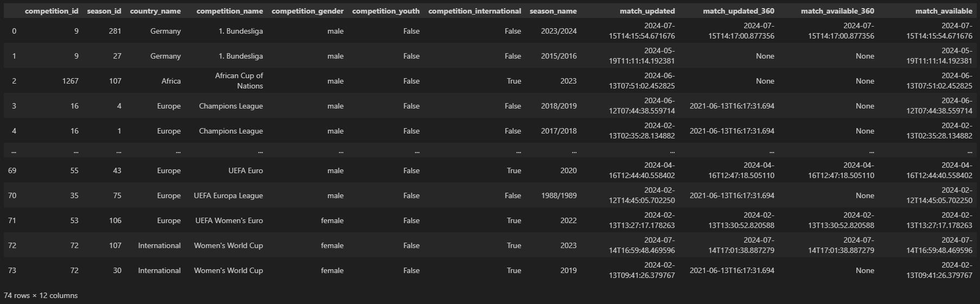Click the match_available_360 column header
The height and width of the screenshot is (304, 980).
pyautogui.click(x=837, y=11)
